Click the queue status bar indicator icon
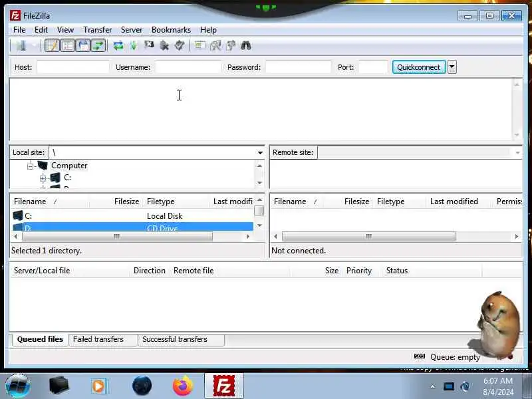Screen dimensions: 532x399 pyautogui.click(x=420, y=356)
